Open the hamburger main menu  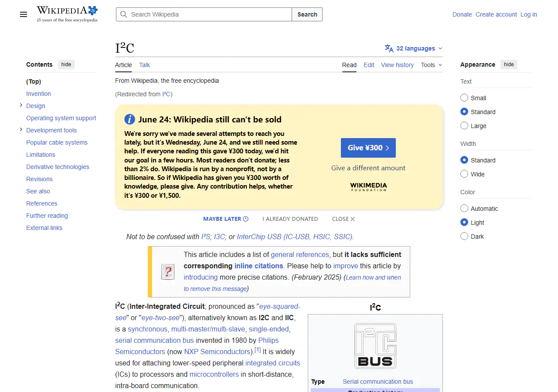[24, 14]
